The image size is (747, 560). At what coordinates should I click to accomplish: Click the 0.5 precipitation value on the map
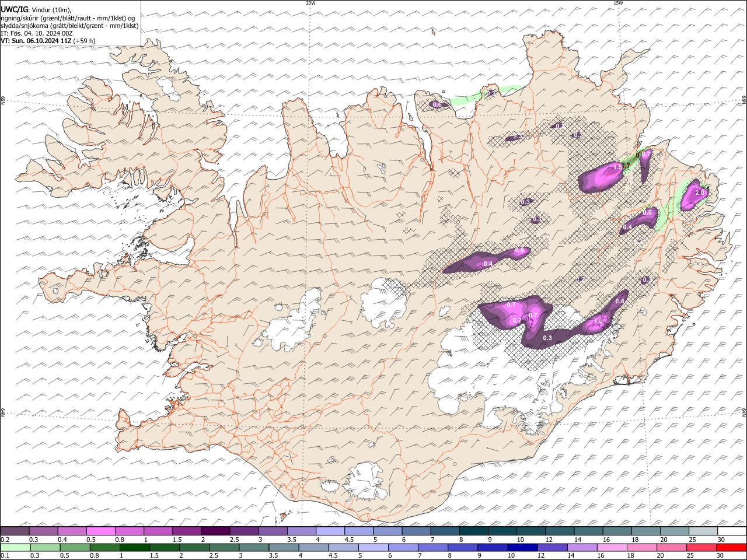click(x=647, y=213)
